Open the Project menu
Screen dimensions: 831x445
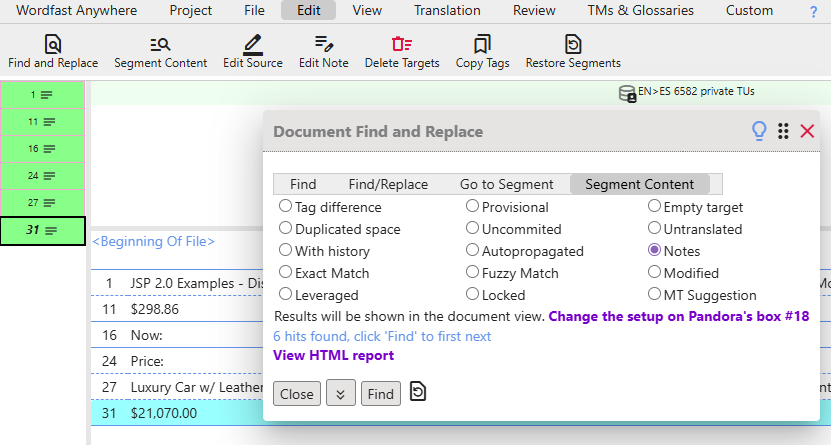point(190,11)
